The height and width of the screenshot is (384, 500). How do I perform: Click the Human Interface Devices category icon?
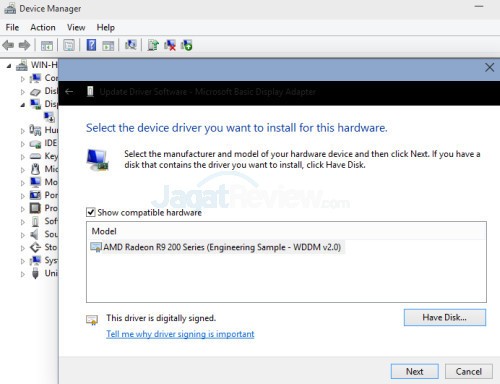[x=35, y=130]
